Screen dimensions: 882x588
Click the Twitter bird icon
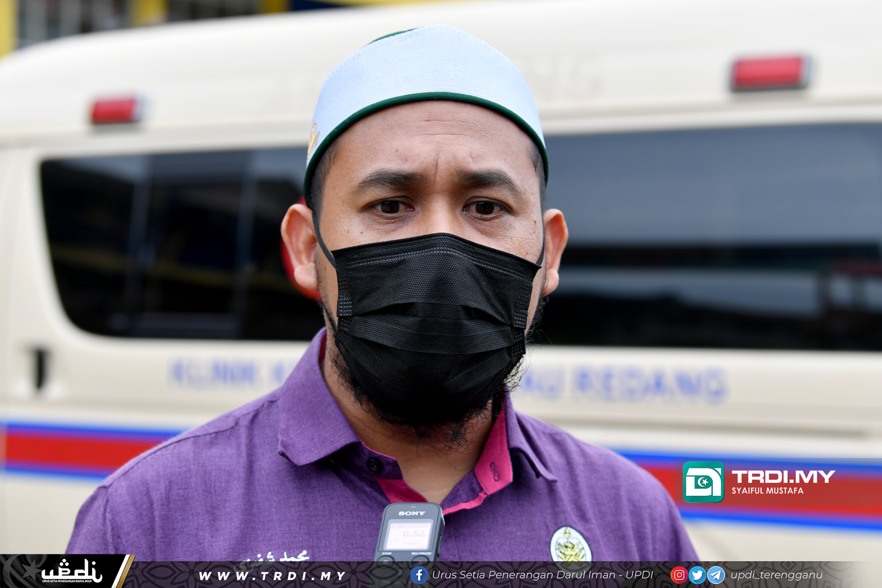tap(697, 575)
